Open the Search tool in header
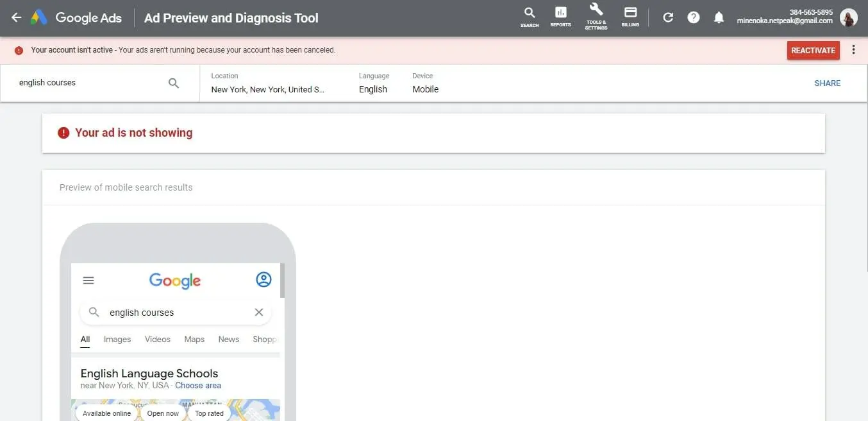 [x=530, y=17]
